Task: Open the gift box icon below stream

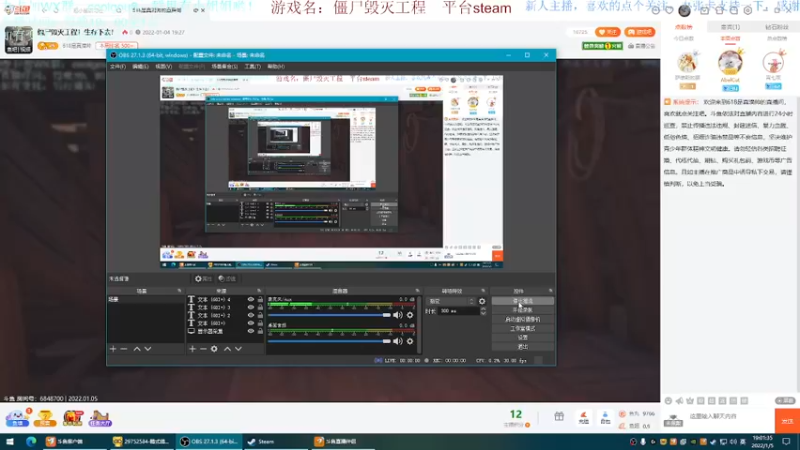Action: click(559, 416)
